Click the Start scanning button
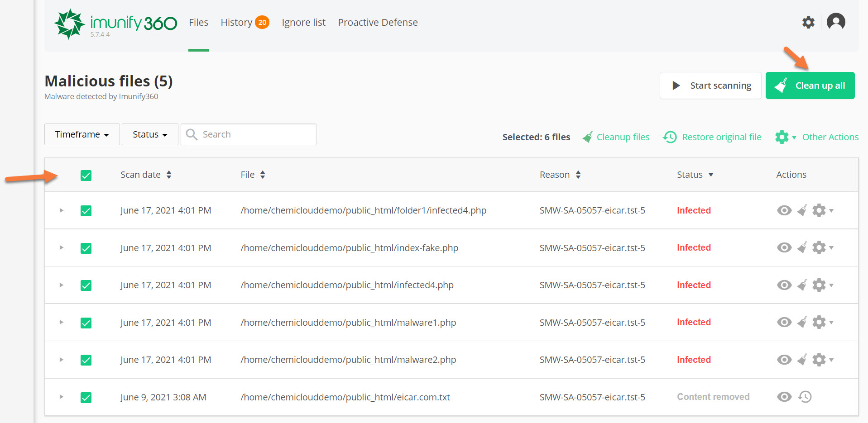The height and width of the screenshot is (423, 868). 710,86
